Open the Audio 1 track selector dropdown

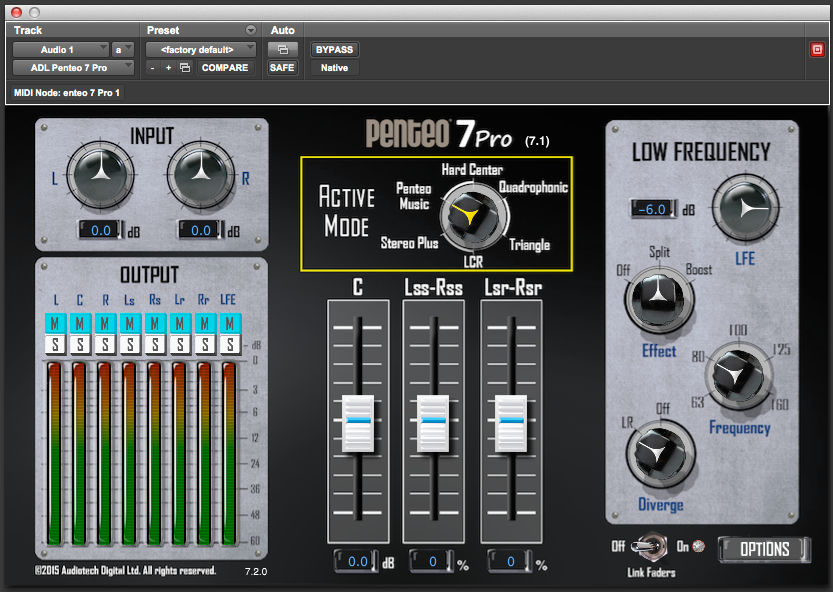(61, 49)
